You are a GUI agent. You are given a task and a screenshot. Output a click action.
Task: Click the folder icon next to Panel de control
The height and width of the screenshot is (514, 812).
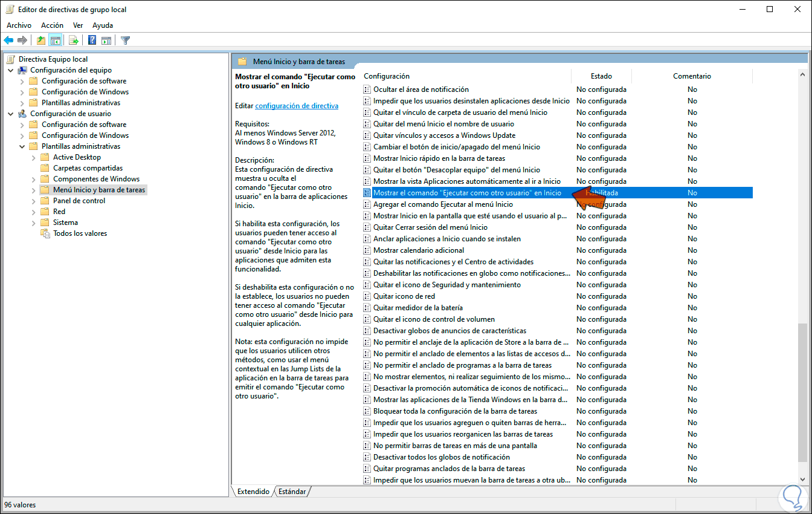(45, 201)
